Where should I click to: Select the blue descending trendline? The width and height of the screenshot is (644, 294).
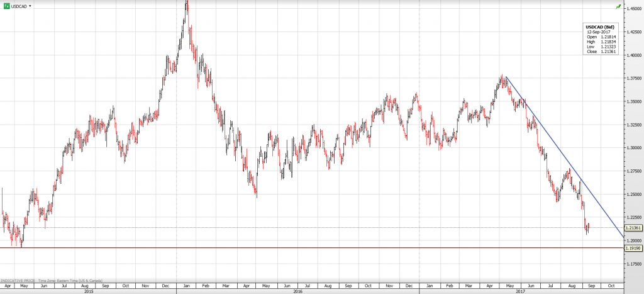[x=566, y=157]
